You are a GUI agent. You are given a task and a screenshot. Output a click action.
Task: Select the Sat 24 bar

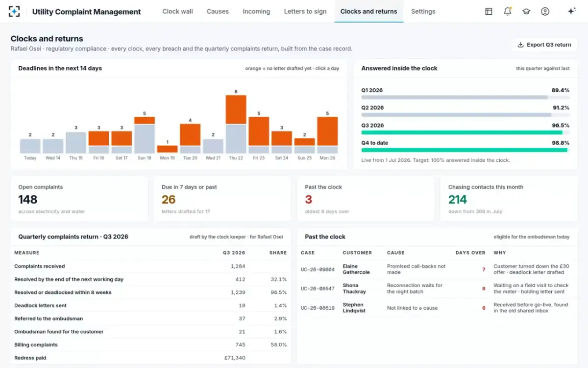click(x=282, y=143)
